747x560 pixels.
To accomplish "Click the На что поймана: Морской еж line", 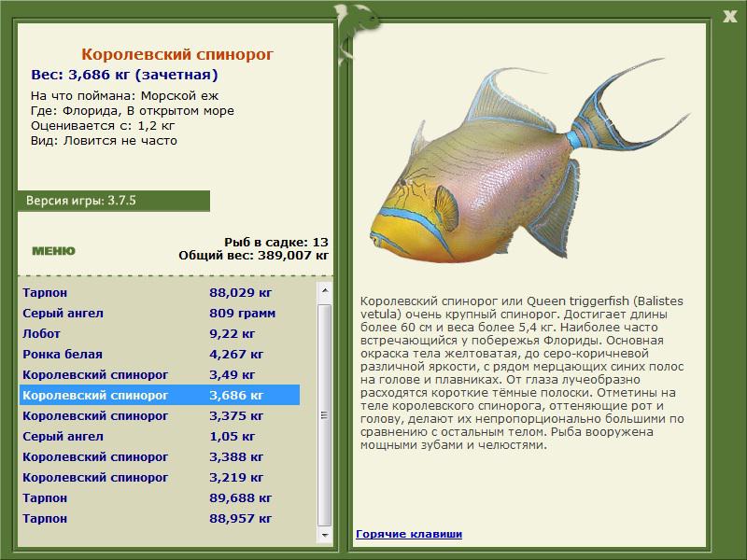I will [124, 96].
